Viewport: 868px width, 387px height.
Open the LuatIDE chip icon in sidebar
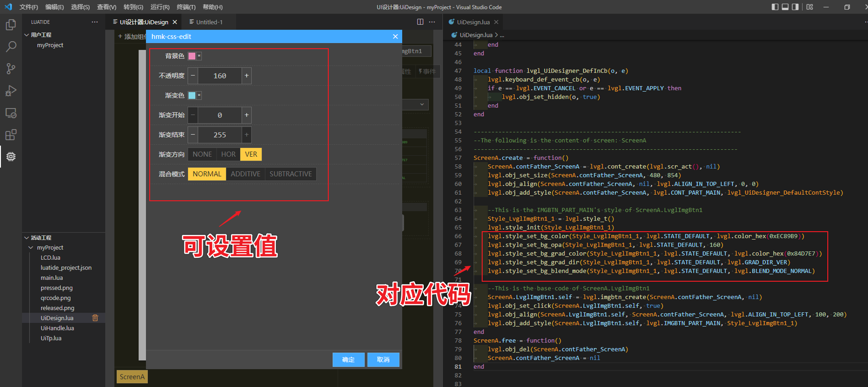click(11, 157)
